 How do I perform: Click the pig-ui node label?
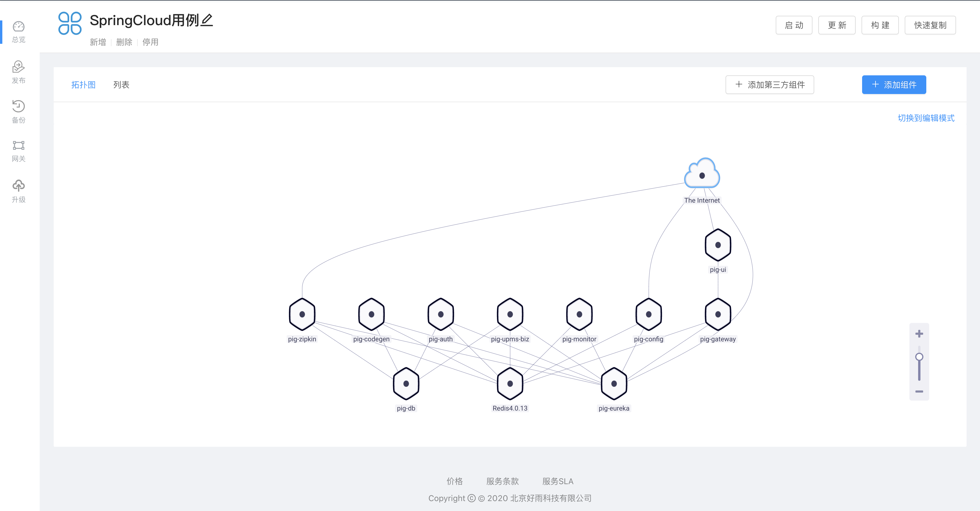coord(718,270)
